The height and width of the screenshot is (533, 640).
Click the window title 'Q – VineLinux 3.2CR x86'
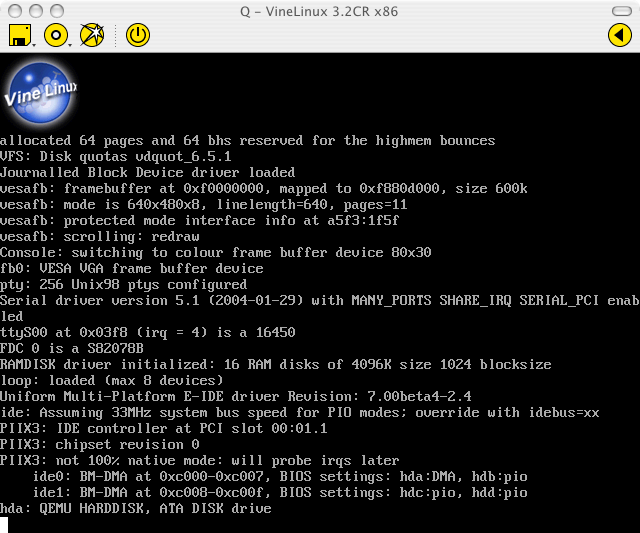(x=319, y=11)
